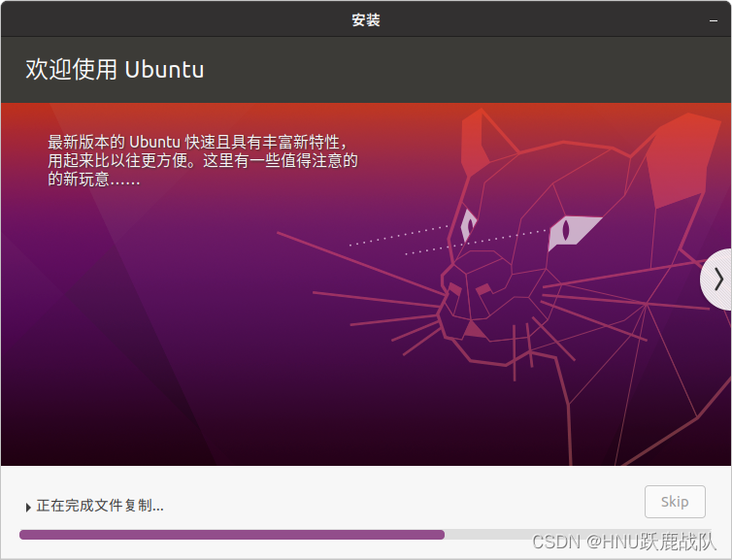This screenshot has width=732, height=560.
Task: Select the 正在完成文件复制... status label
Action: pos(100,506)
